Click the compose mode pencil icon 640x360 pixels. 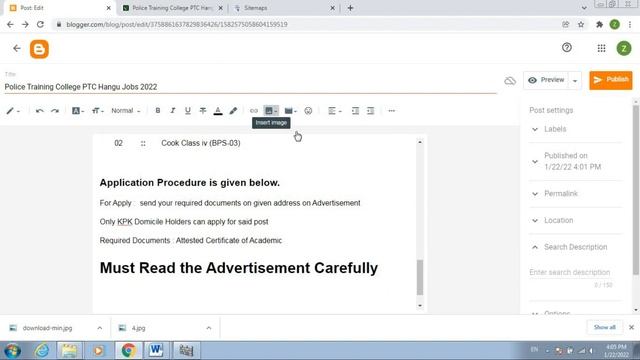13,111
